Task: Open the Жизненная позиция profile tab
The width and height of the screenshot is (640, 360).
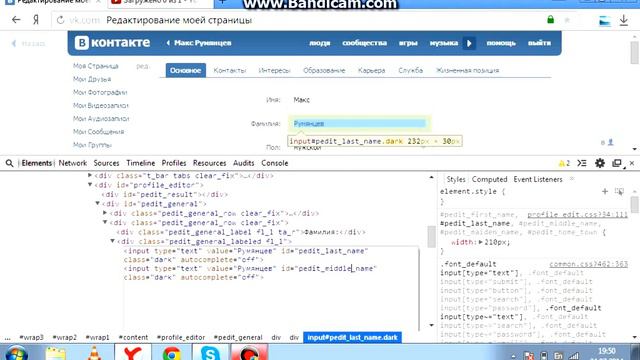Action: click(x=467, y=70)
